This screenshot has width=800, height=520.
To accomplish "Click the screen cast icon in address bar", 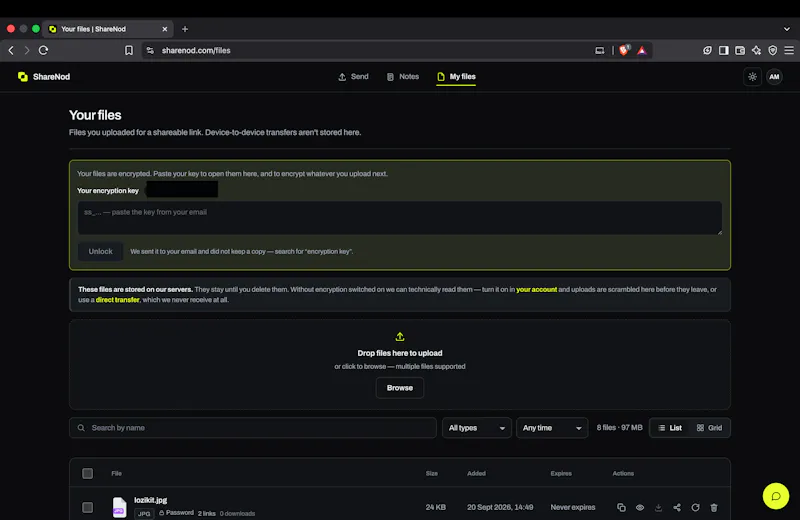I will click(599, 50).
